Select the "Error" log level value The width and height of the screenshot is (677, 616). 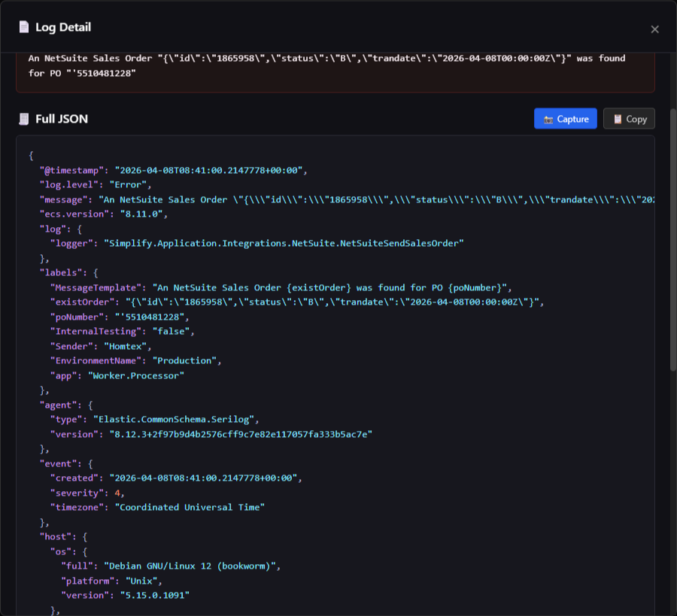click(130, 184)
